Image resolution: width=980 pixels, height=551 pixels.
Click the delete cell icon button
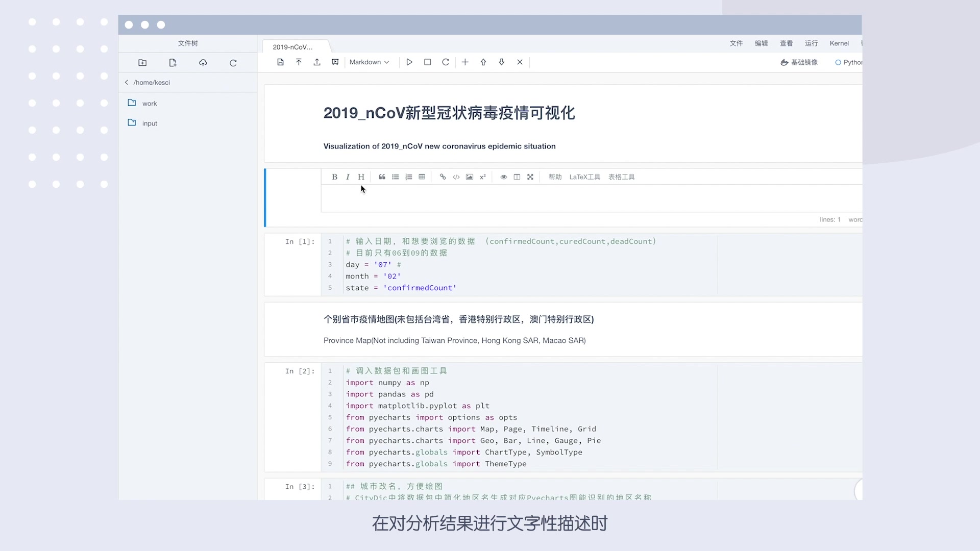pos(519,62)
